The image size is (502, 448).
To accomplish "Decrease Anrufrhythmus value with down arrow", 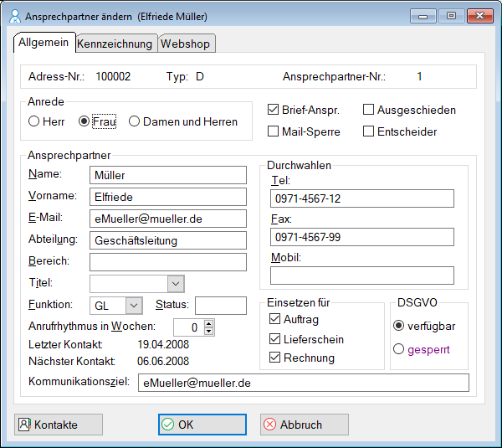I will [x=209, y=332].
